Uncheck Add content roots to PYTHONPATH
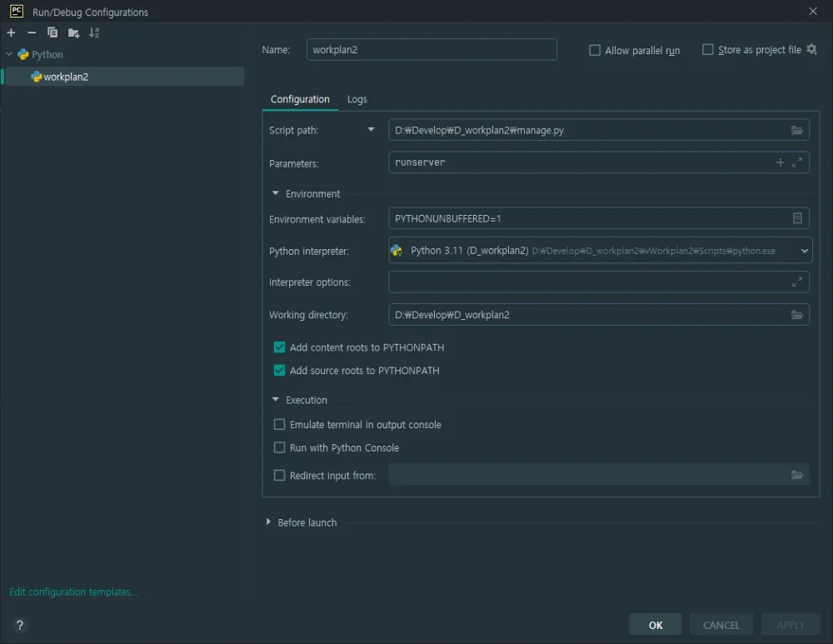 [279, 347]
